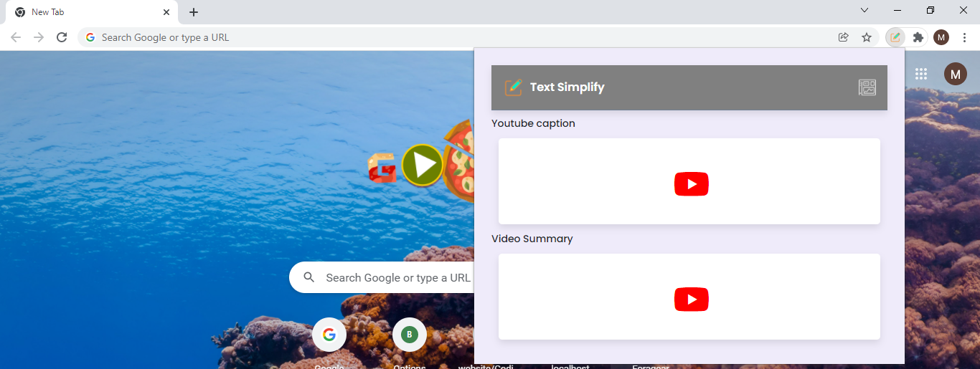The width and height of the screenshot is (980, 369).
Task: Click the Text Simplify pencil logo in popup
Action: (513, 87)
